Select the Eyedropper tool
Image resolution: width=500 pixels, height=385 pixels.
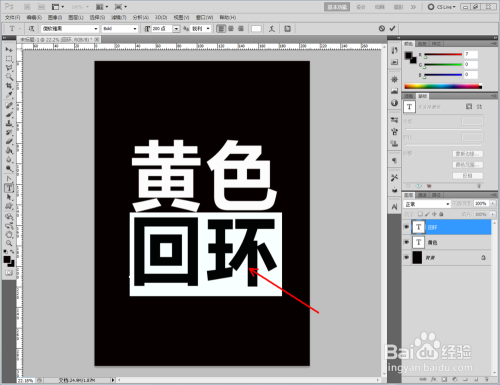tap(9, 95)
